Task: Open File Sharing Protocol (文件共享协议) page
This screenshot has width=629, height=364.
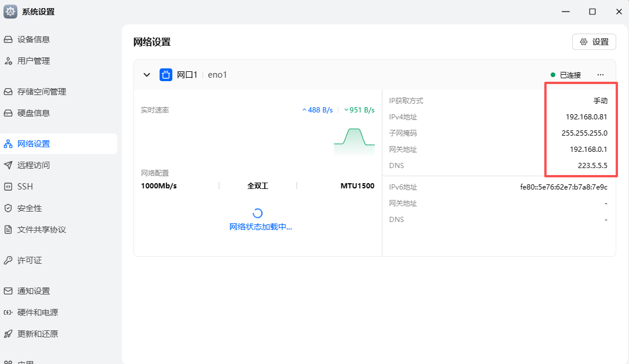Action: tap(41, 230)
